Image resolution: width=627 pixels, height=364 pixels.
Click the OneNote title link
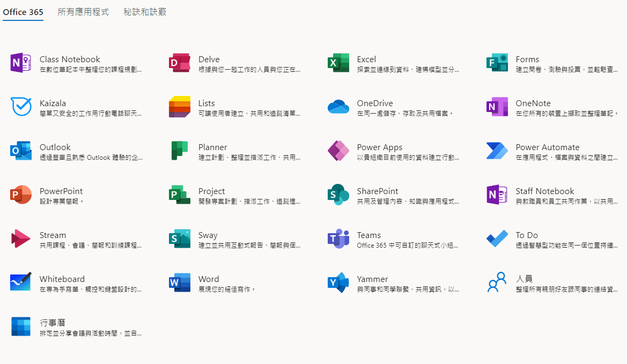tap(533, 103)
